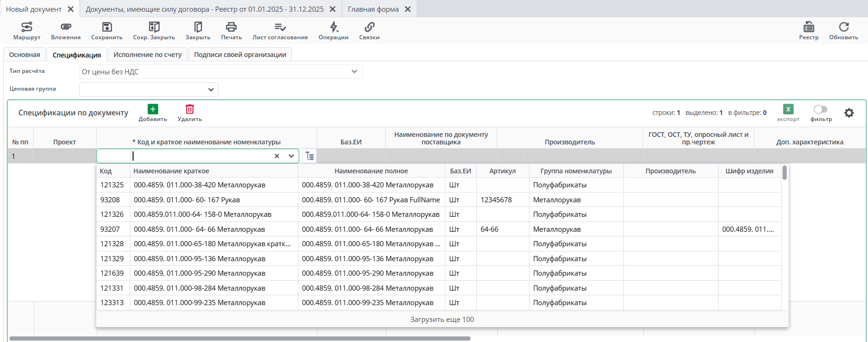Open the Главная форма tab

(x=373, y=9)
